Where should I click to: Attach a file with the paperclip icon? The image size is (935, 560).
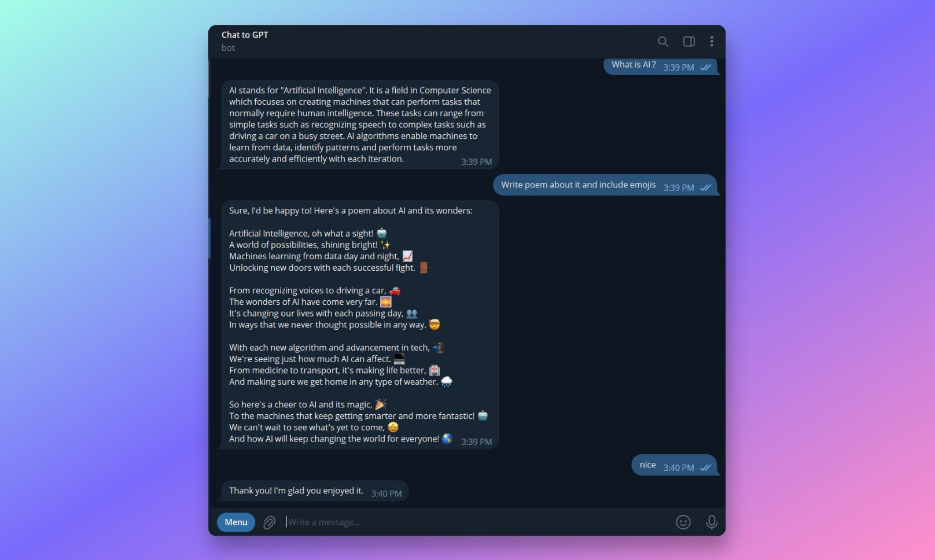[x=270, y=522]
